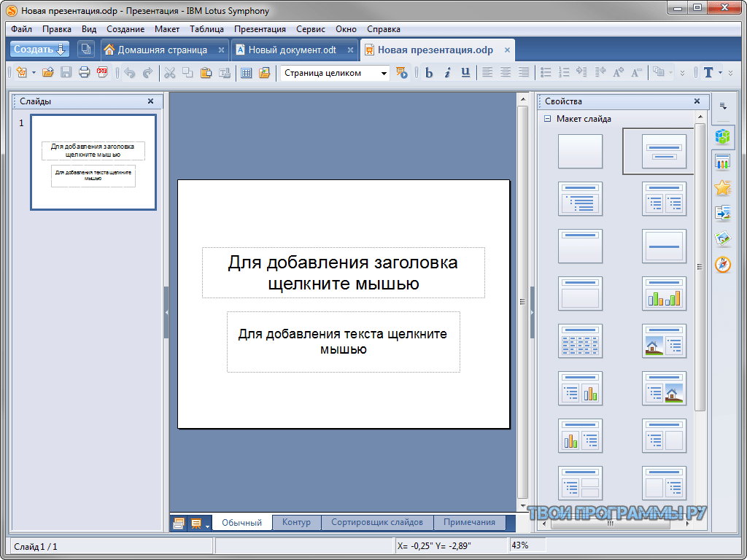
Task: Switch to the Примечания view tab
Action: pyautogui.click(x=469, y=522)
